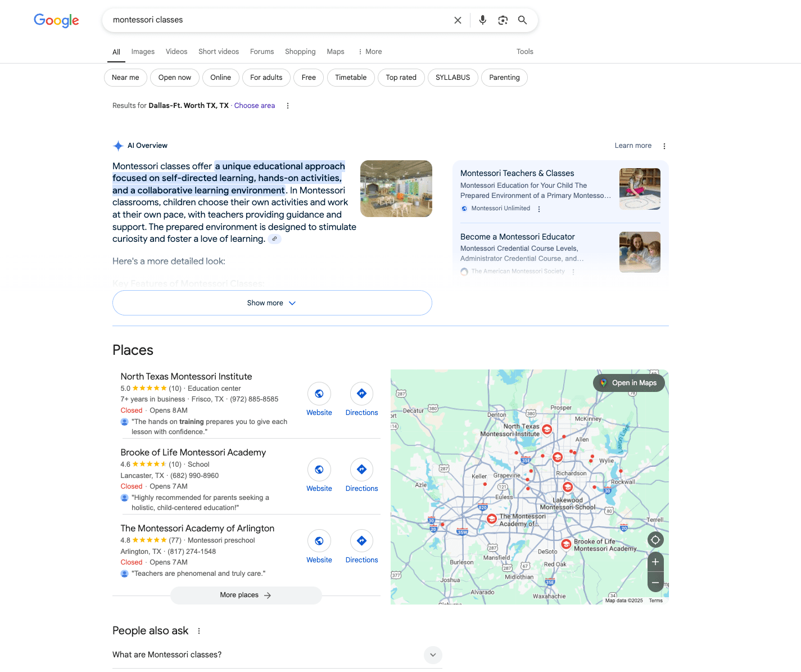
Task: Click The Montessori Academy map pin
Action: coord(492,518)
